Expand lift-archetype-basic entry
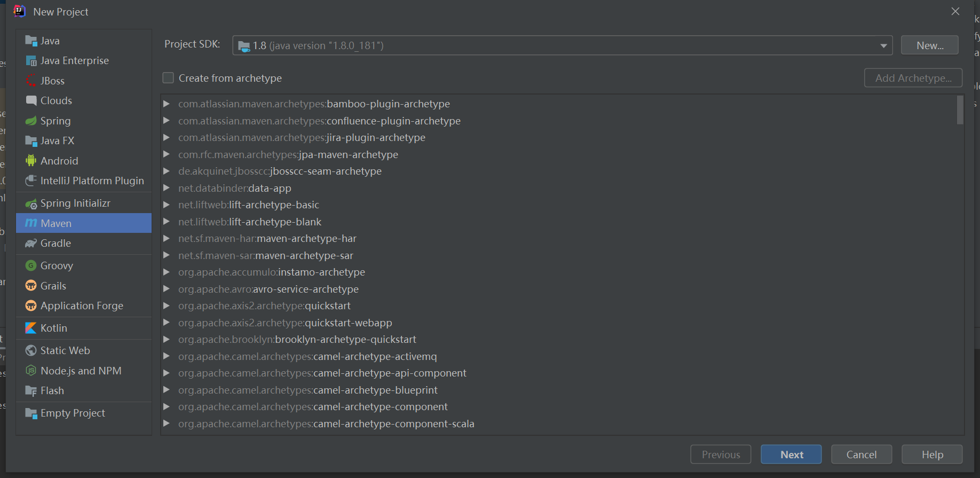980x478 pixels. click(x=167, y=205)
